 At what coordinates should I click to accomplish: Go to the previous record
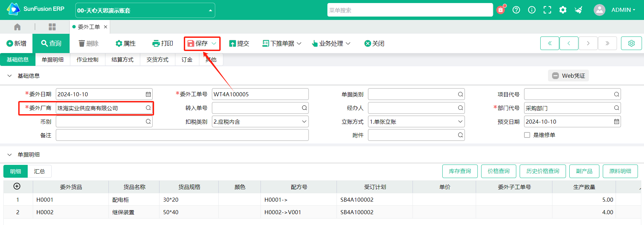tap(569, 43)
